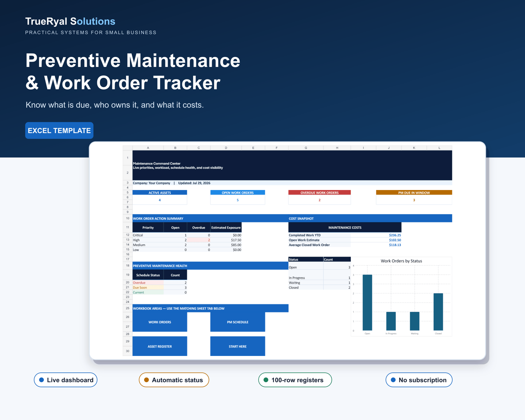The image size is (525, 420).
Task: Go to the START HERE tile
Action: pos(238,346)
